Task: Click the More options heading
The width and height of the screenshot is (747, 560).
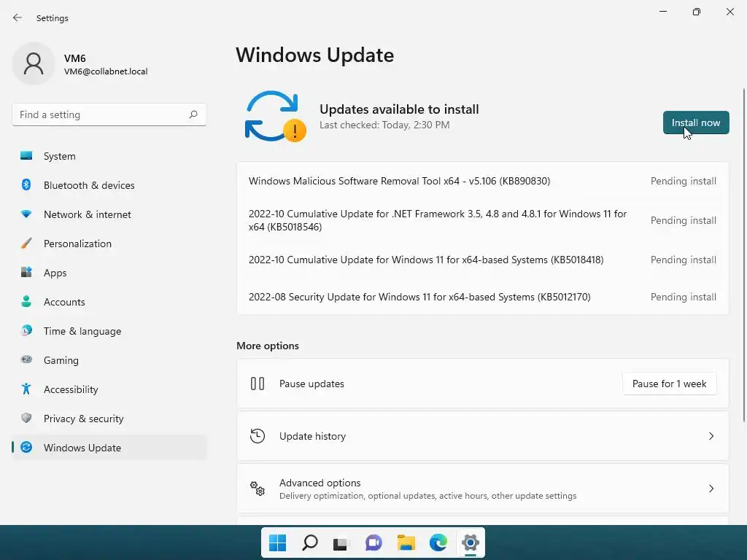Action: (268, 346)
